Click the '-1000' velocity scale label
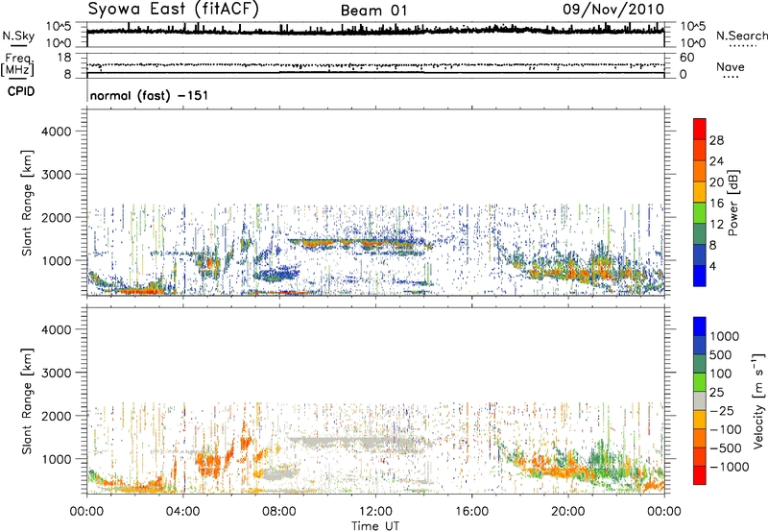 click(729, 467)
